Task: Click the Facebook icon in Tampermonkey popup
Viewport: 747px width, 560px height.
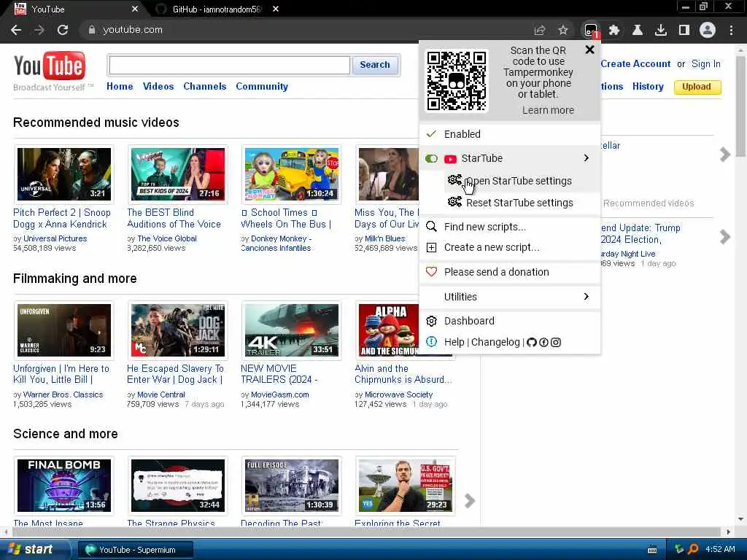Action: tap(543, 342)
